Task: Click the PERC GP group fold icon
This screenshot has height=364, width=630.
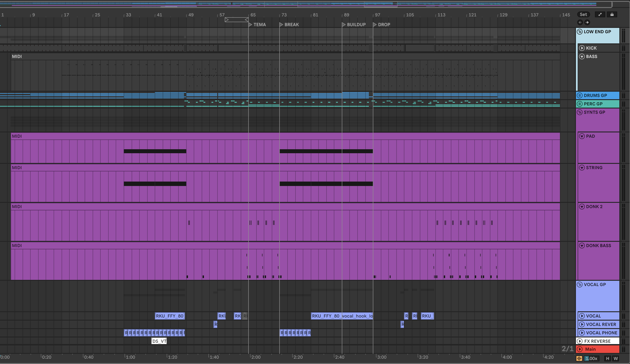Action: [x=580, y=104]
